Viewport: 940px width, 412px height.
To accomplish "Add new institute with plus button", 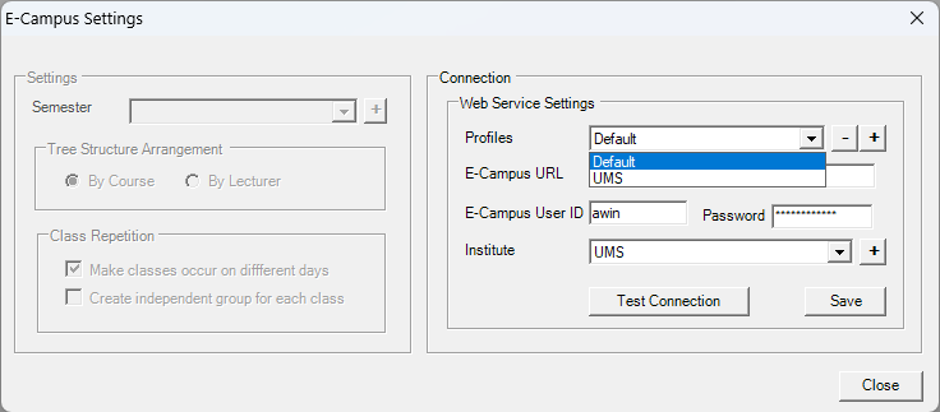I will (873, 252).
